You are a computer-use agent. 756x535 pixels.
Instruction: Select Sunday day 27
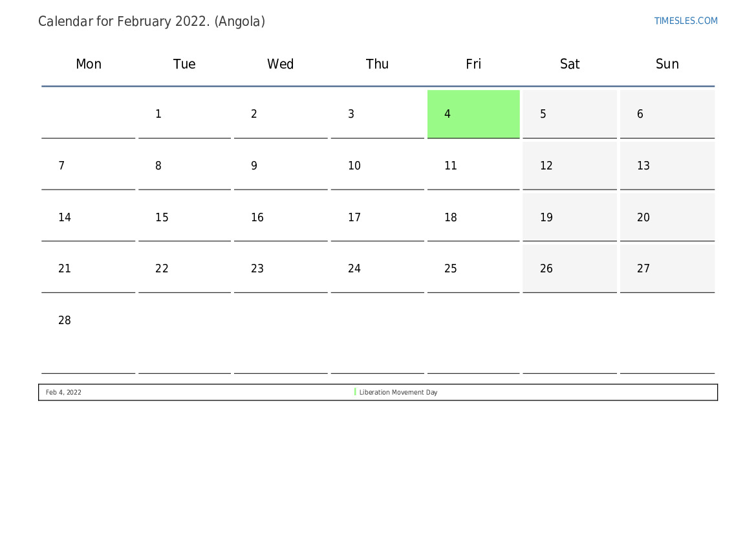pyautogui.click(x=667, y=268)
